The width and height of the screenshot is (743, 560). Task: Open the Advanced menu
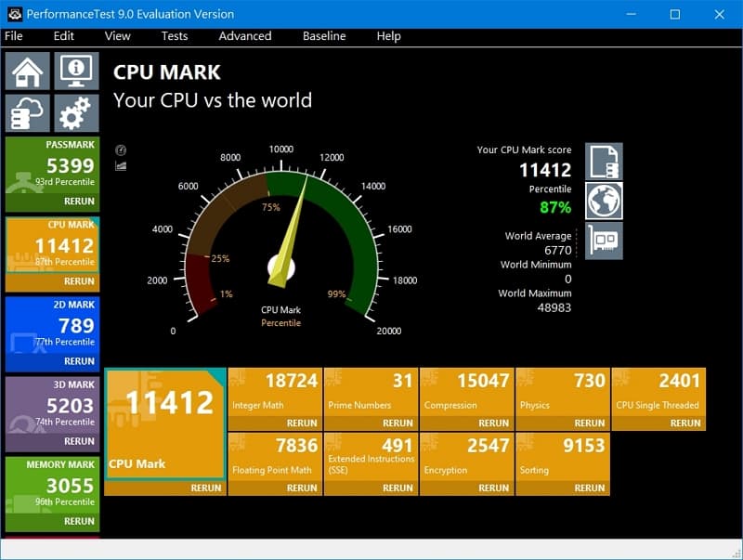tap(245, 36)
